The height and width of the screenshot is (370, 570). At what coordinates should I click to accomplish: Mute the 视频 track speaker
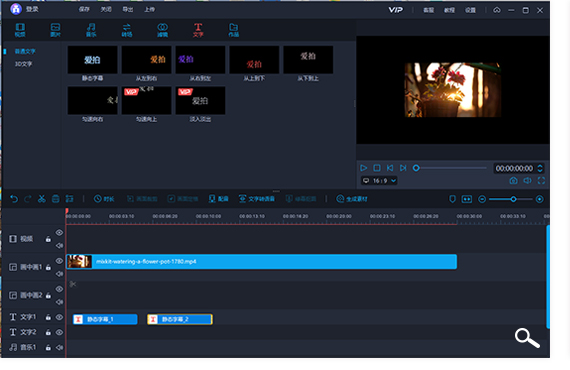pyautogui.click(x=59, y=246)
